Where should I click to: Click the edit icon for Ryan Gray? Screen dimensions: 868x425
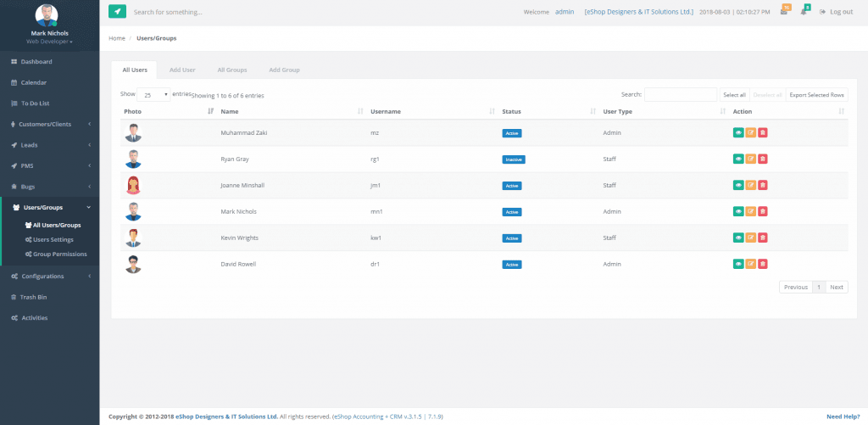750,159
